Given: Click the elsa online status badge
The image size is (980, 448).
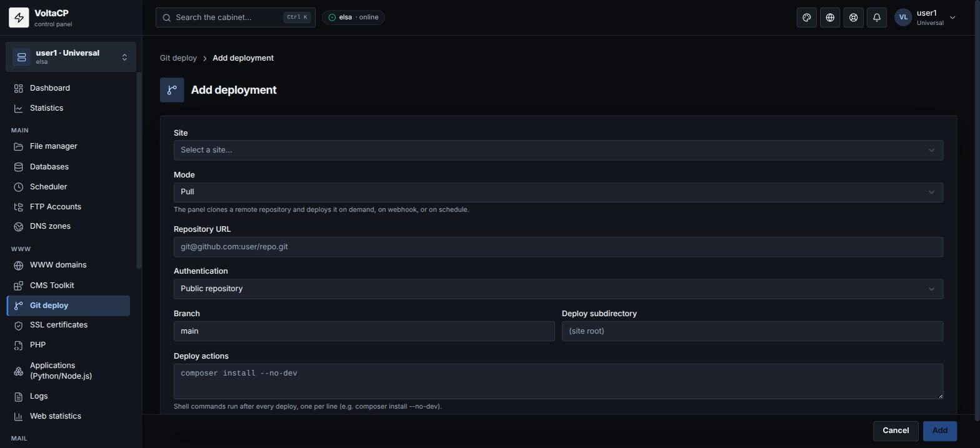Looking at the screenshot, I should click(x=353, y=17).
